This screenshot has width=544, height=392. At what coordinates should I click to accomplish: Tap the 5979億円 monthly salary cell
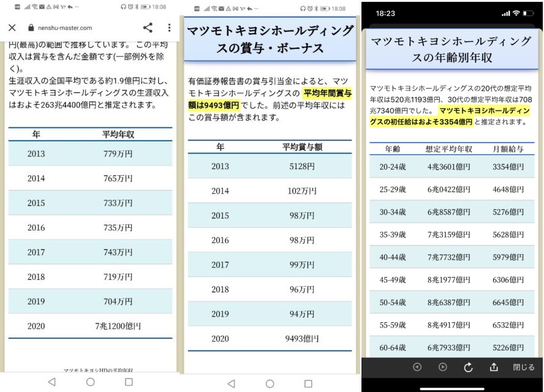coord(508,257)
